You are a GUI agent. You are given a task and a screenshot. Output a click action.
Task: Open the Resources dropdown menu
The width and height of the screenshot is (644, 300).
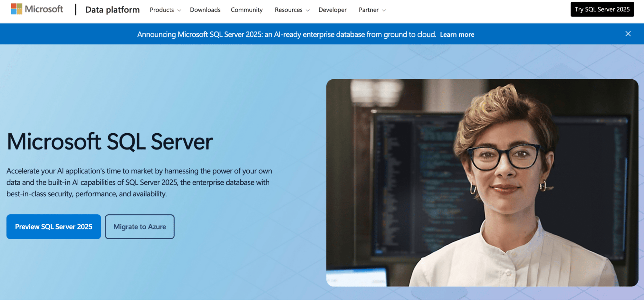292,10
